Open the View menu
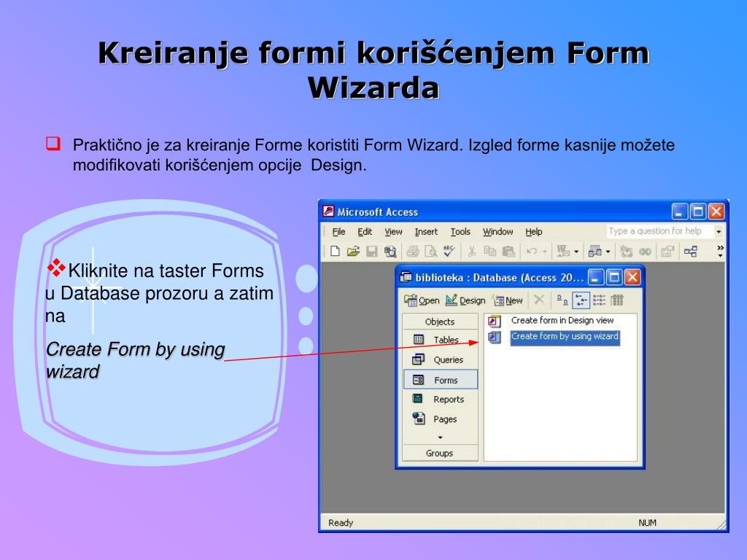The width and height of the screenshot is (747, 560). (x=393, y=231)
